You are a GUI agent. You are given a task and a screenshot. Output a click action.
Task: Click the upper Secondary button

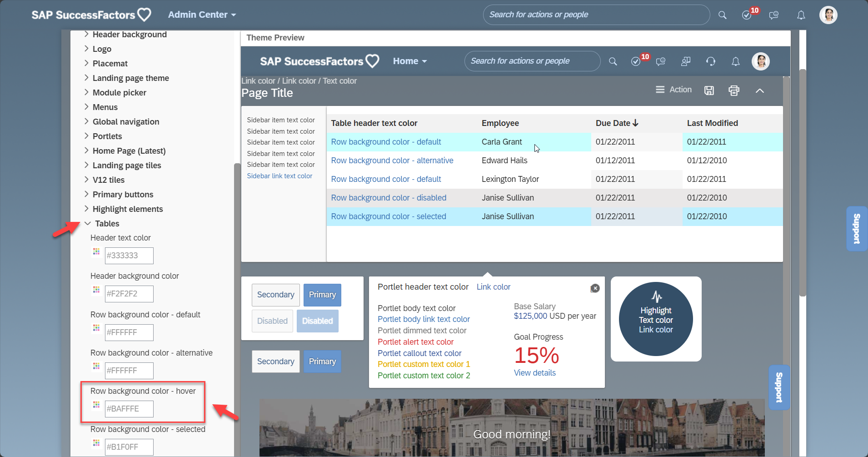(276, 295)
